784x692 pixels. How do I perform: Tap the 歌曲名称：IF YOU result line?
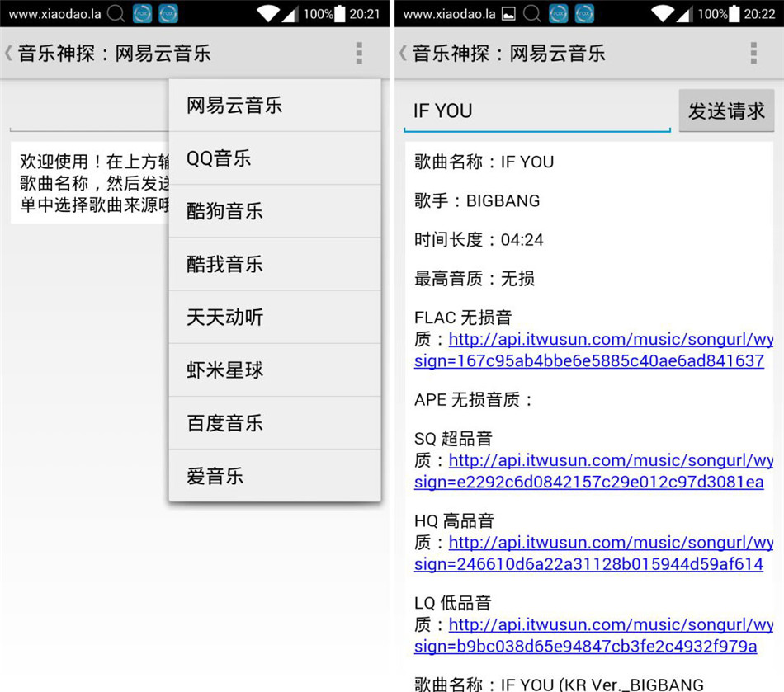coord(484,162)
